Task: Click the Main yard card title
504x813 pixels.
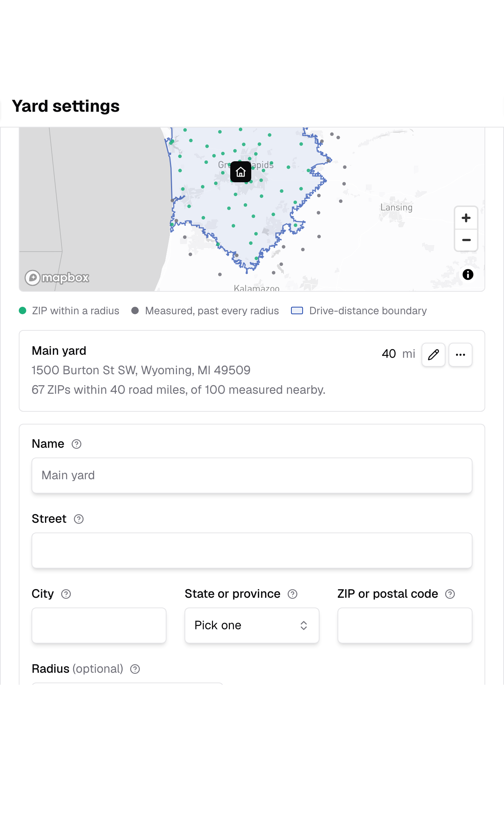Action: (x=59, y=351)
